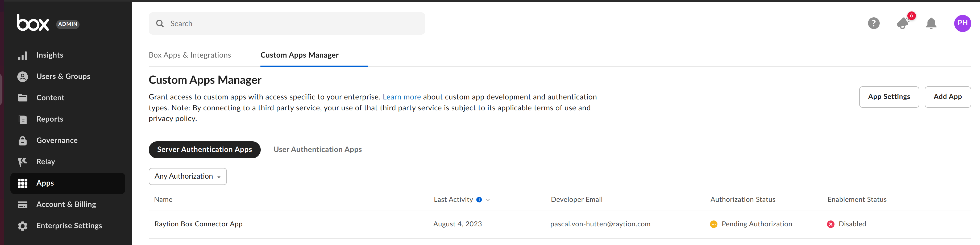Click the Relay icon in sidebar

[23, 162]
